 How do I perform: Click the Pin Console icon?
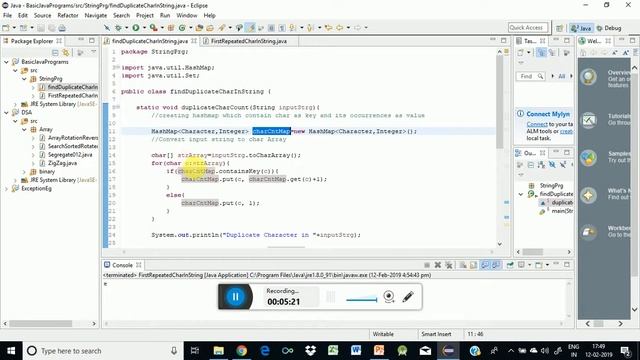pos(510,265)
